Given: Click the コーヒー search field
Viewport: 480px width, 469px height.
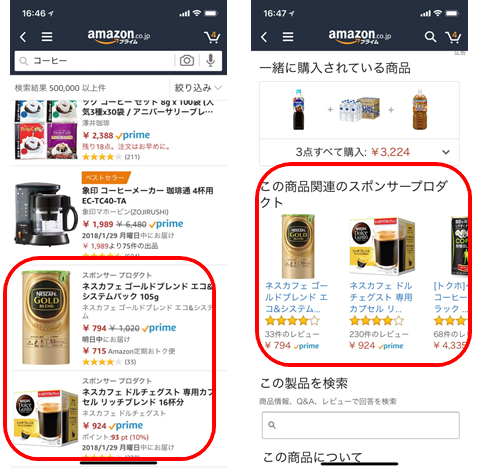Looking at the screenshot, I should (x=95, y=61).
